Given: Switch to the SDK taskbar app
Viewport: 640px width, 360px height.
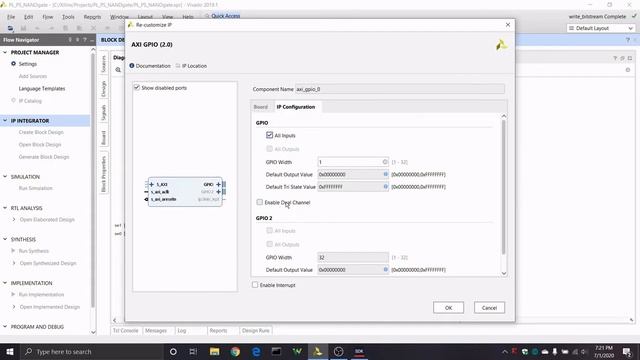Looking at the screenshot, I should pos(359,351).
